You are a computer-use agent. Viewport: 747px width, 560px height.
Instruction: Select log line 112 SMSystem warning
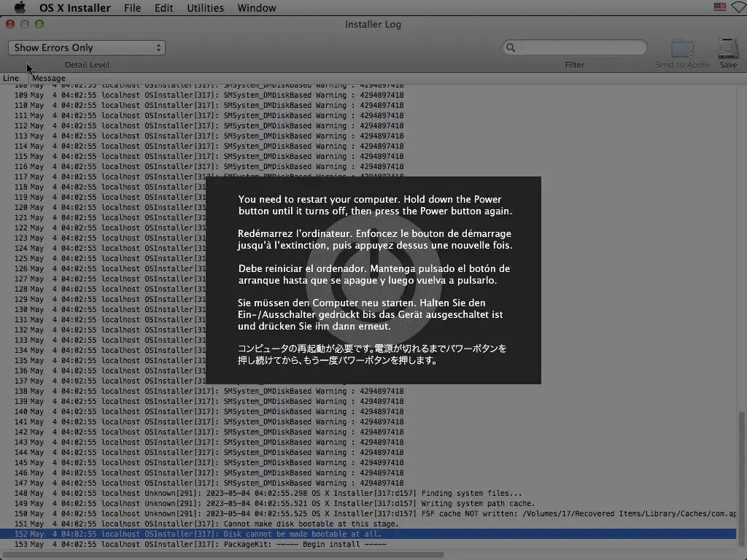pos(368,125)
